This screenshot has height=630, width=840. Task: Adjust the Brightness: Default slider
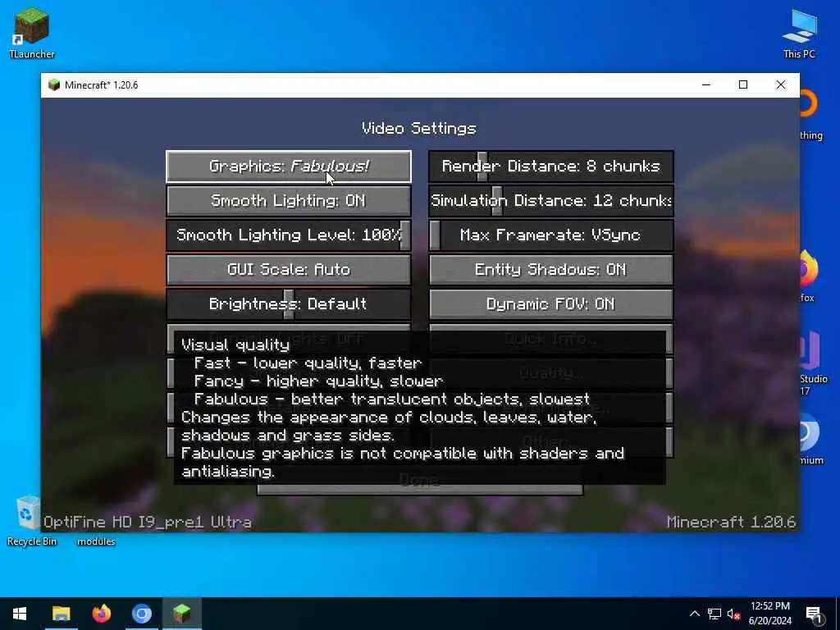tap(289, 304)
